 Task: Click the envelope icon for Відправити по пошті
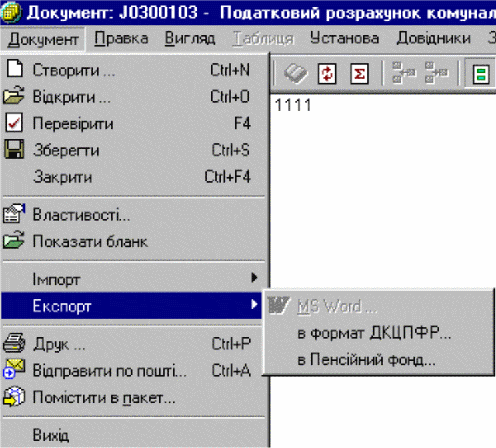(14, 370)
